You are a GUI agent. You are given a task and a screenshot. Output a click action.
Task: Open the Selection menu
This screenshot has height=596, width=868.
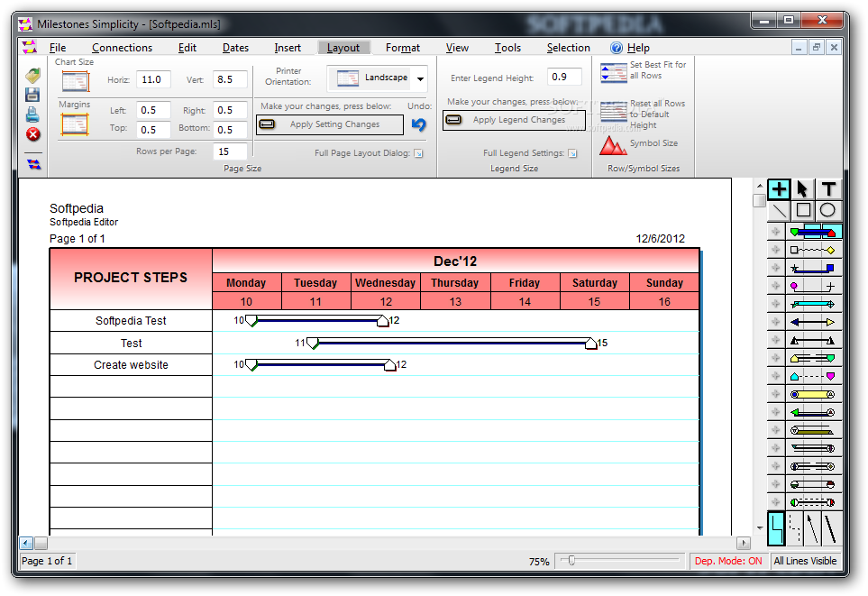click(x=568, y=48)
